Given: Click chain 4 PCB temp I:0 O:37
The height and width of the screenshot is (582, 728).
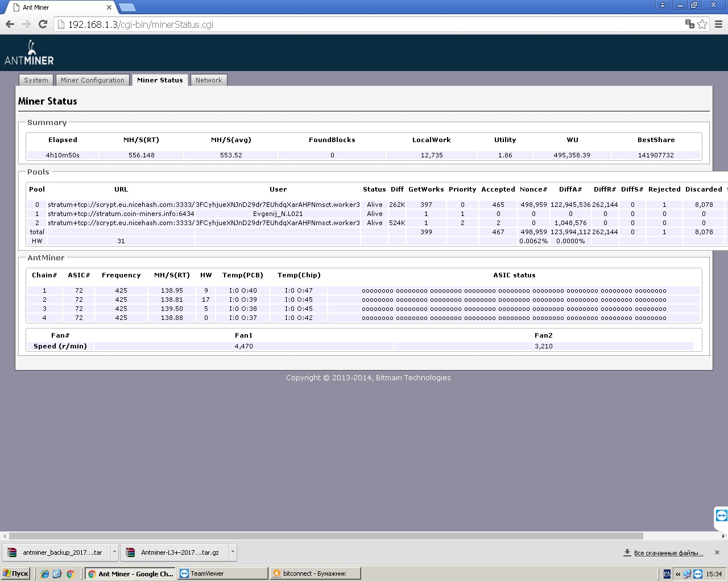Looking at the screenshot, I should tap(243, 318).
